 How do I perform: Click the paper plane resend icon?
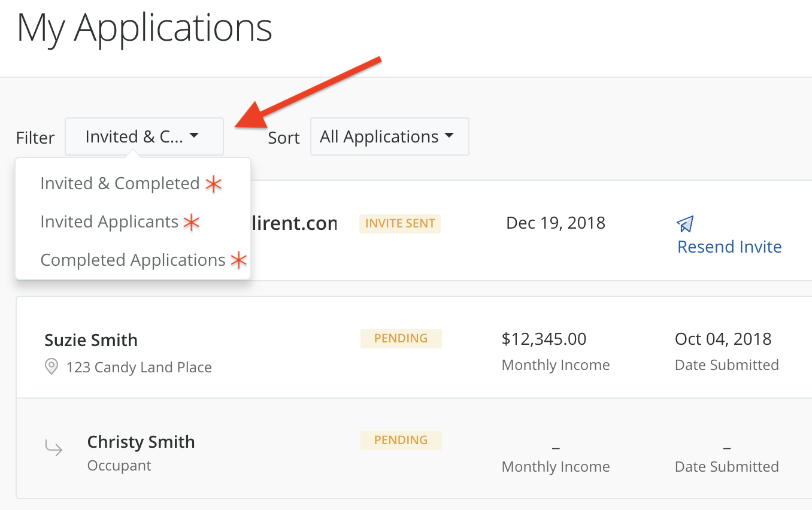685,224
